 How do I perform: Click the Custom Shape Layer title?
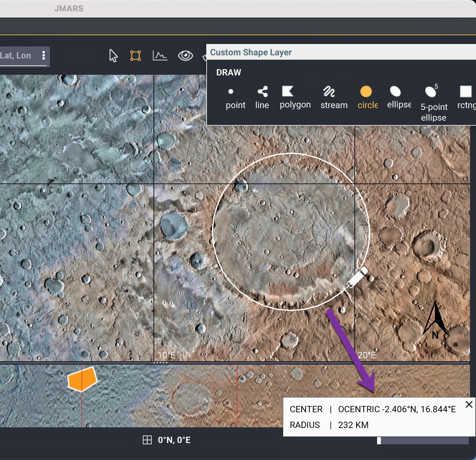tap(251, 52)
